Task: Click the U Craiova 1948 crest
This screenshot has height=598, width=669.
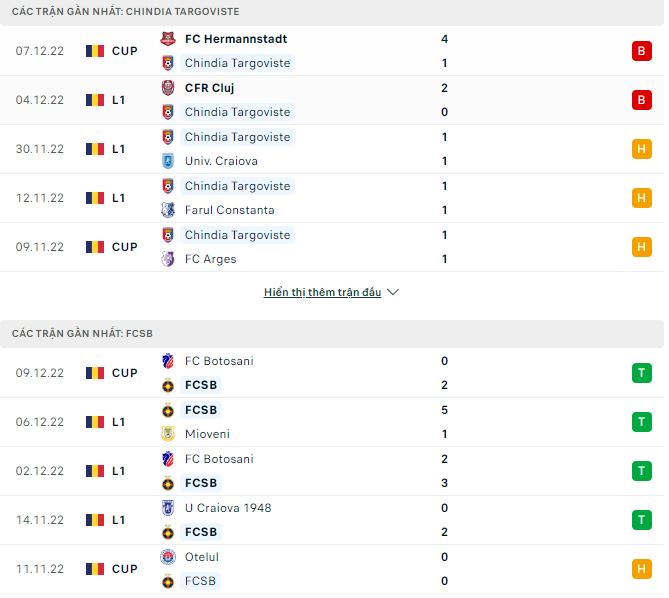Action: coord(168,508)
